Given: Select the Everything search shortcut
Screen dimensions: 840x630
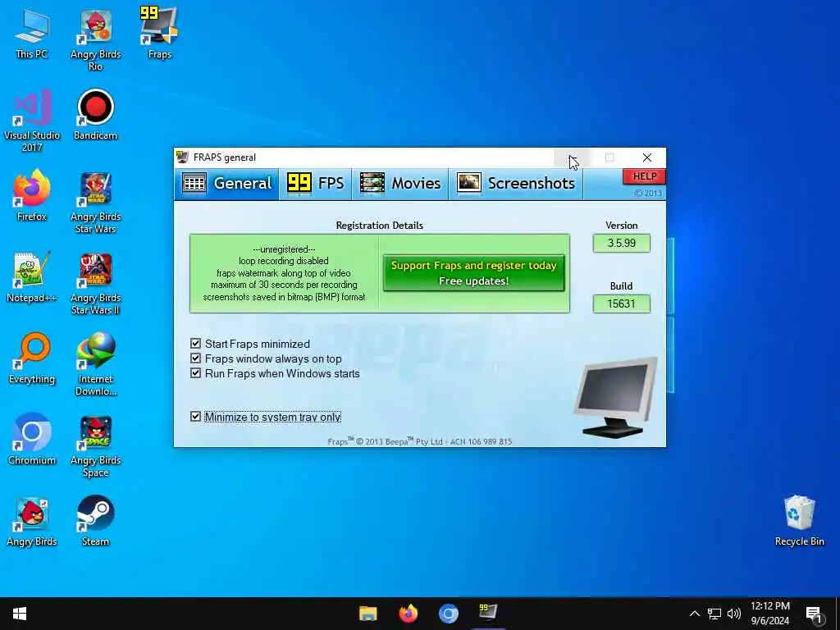Looking at the screenshot, I should [x=32, y=358].
